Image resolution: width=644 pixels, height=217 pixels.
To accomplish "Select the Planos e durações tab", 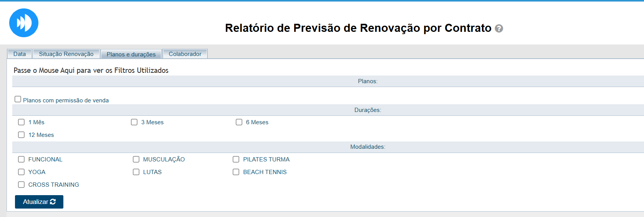I will coord(131,54).
